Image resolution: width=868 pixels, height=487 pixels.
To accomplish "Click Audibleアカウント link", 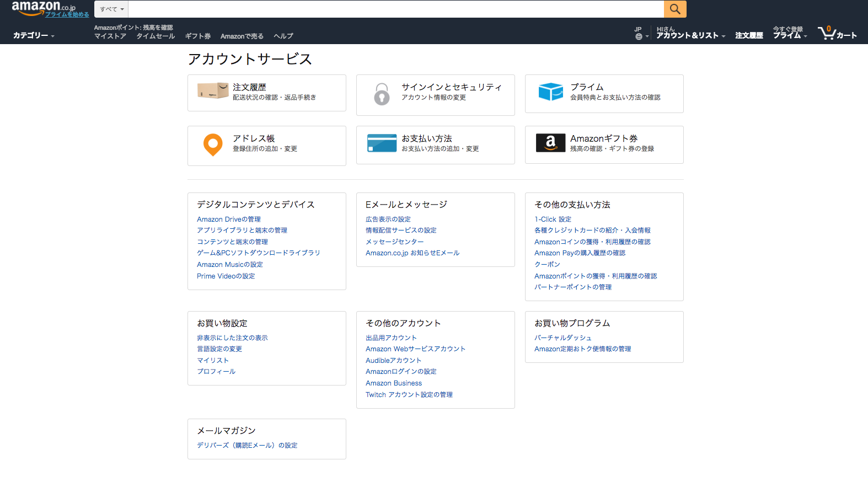I will click(393, 361).
